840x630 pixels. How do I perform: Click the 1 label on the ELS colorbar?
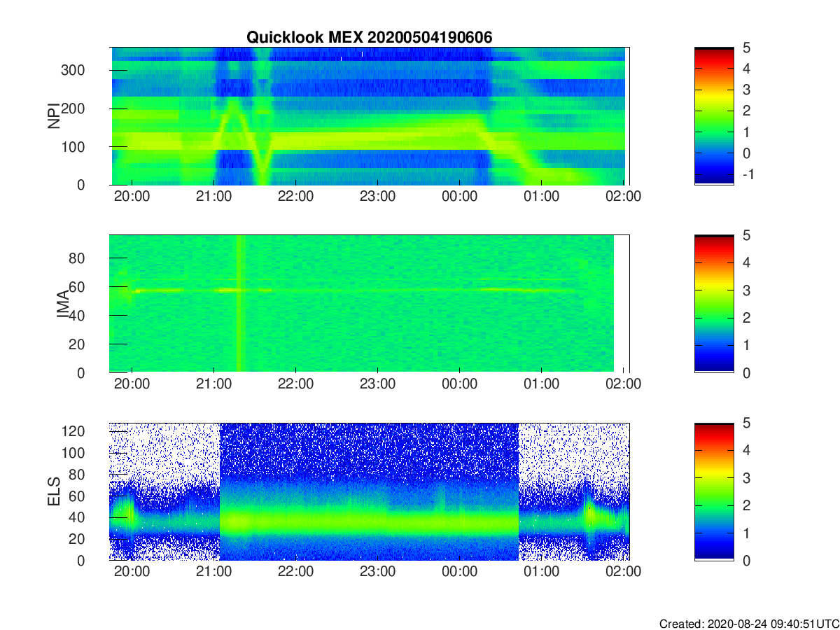(x=746, y=533)
